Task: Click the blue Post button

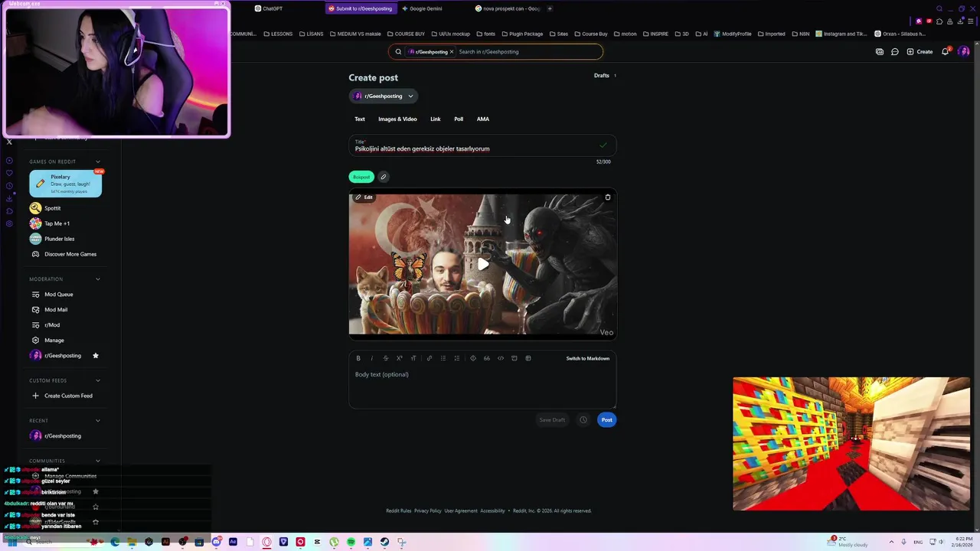Action: [606, 419]
